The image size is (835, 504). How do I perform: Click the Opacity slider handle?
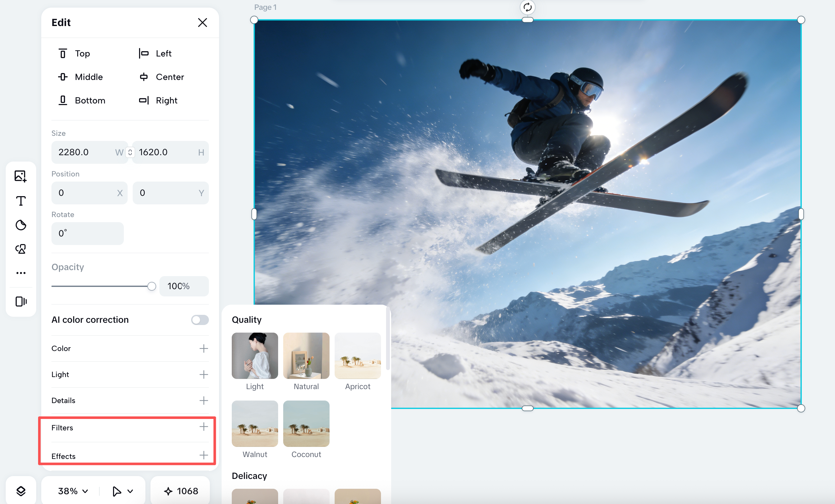click(x=151, y=286)
